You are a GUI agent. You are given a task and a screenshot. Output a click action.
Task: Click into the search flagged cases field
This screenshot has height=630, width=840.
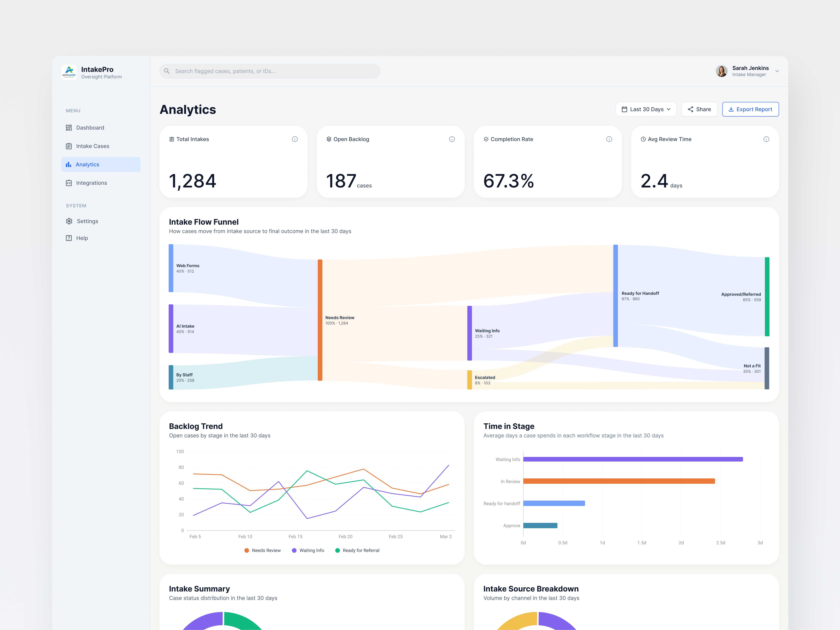(270, 71)
